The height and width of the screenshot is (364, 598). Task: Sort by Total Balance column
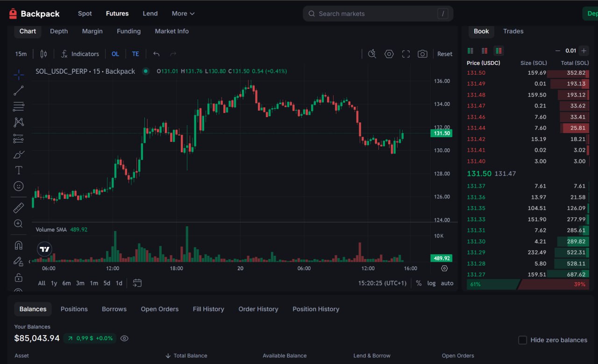coord(186,356)
